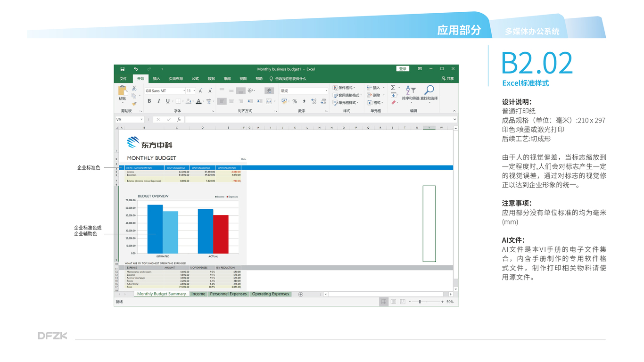Click the 登录 sign-in button
The image size is (644, 362).
403,69
